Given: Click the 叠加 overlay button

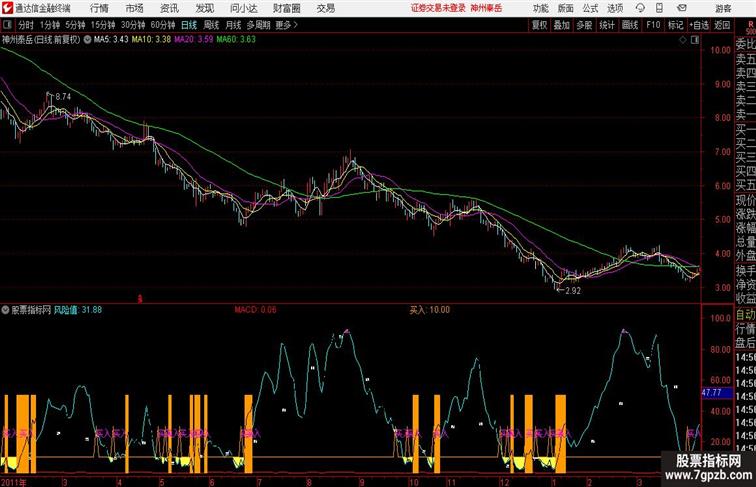Looking at the screenshot, I should pyautogui.click(x=562, y=25).
